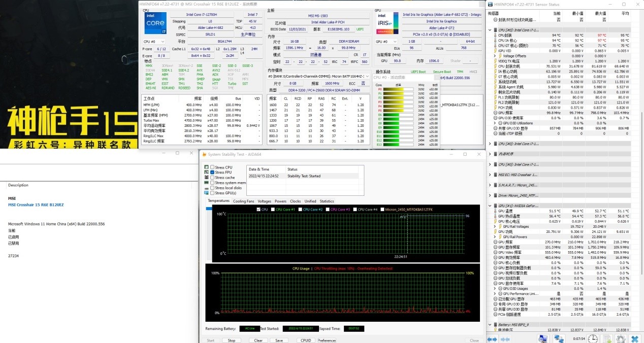
Task: Uncheck the CPU graph legend checkbox
Action: pyautogui.click(x=259, y=209)
